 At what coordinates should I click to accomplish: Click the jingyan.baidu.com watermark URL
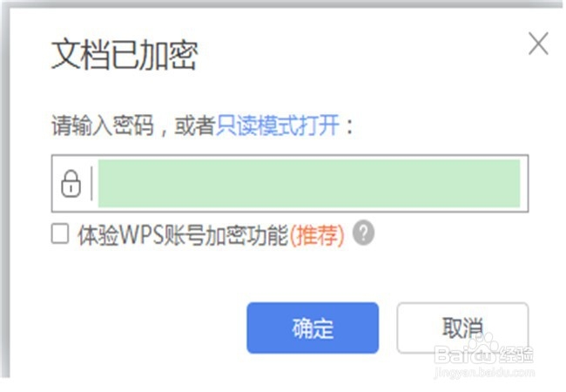pos(484,372)
